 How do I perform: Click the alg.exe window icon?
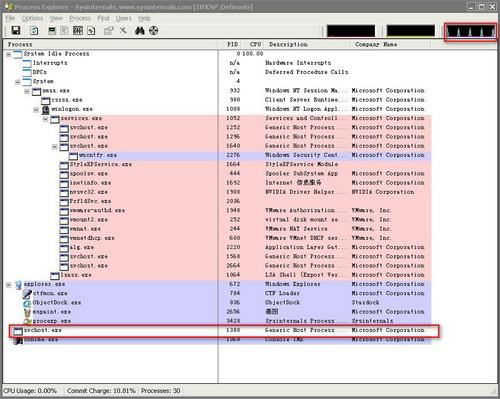click(64, 248)
